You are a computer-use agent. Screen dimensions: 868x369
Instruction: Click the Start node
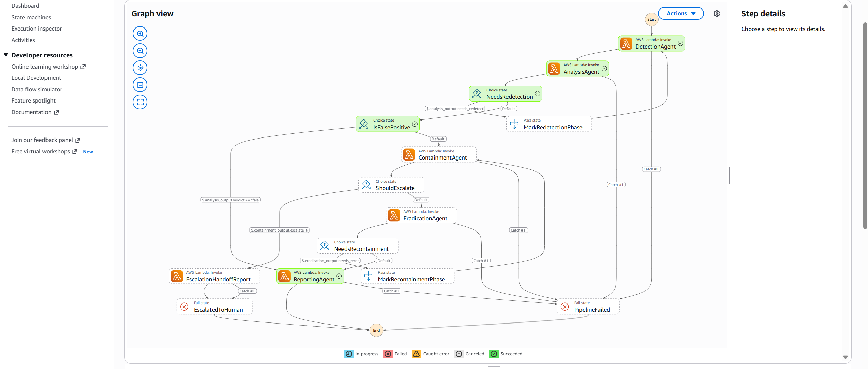(x=652, y=19)
